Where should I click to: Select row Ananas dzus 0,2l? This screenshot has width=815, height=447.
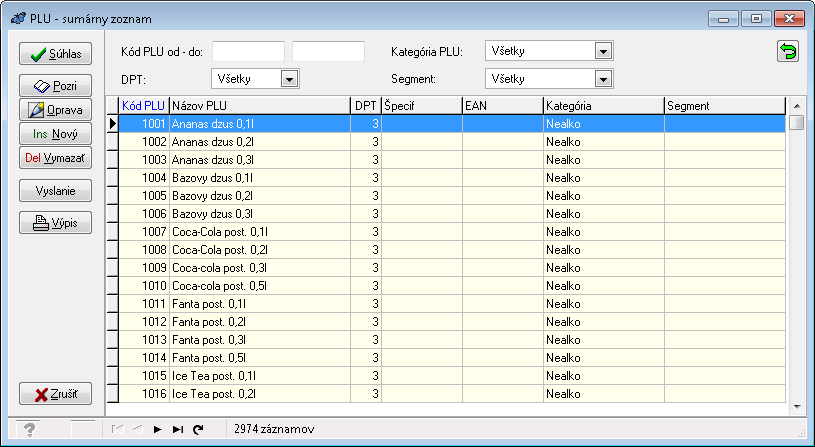(x=452, y=142)
